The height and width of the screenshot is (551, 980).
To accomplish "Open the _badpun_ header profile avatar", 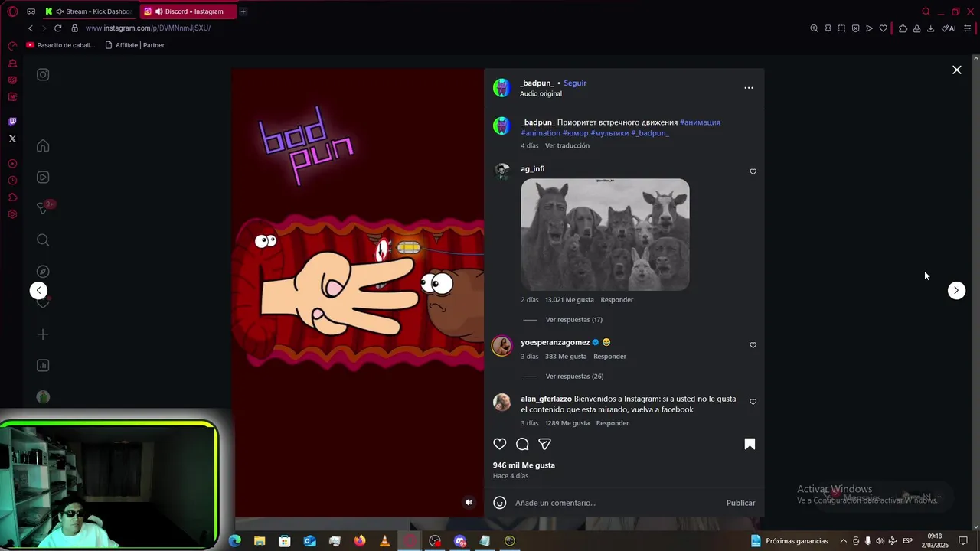I will pyautogui.click(x=501, y=88).
